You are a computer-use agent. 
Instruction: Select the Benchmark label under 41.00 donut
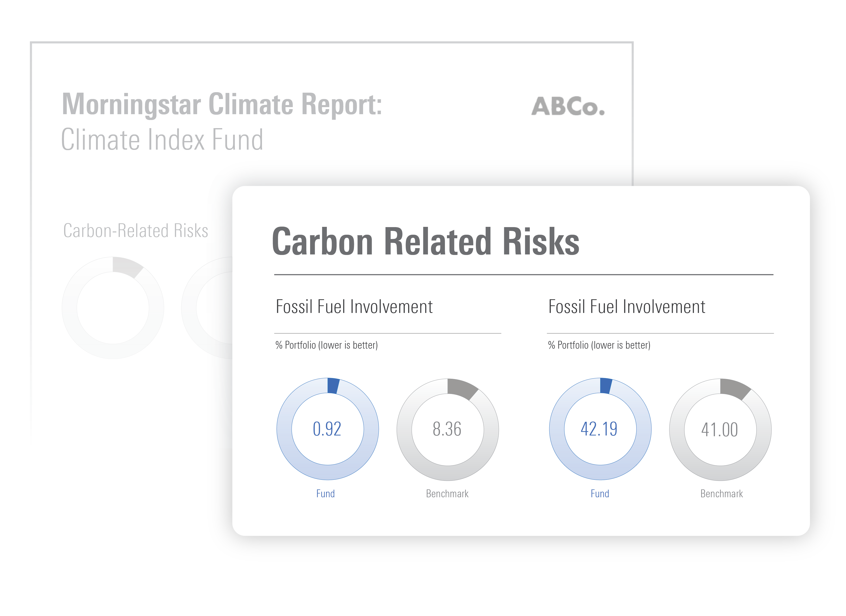[x=721, y=494]
